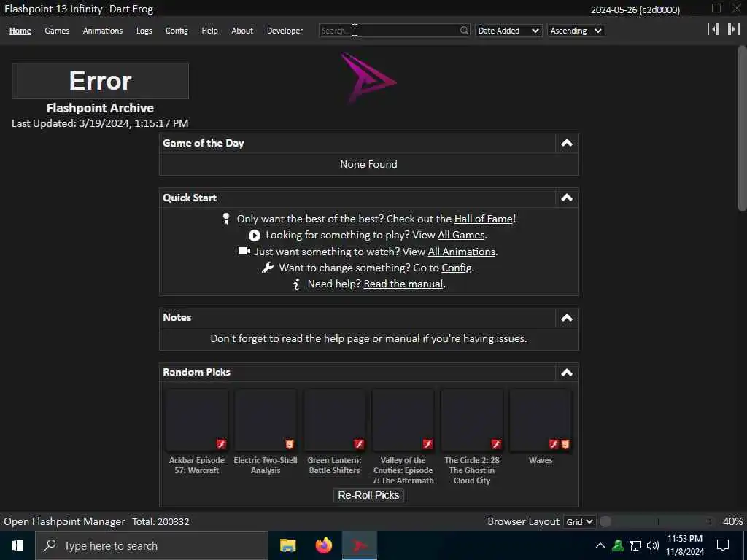Open the Help tab

click(x=209, y=31)
